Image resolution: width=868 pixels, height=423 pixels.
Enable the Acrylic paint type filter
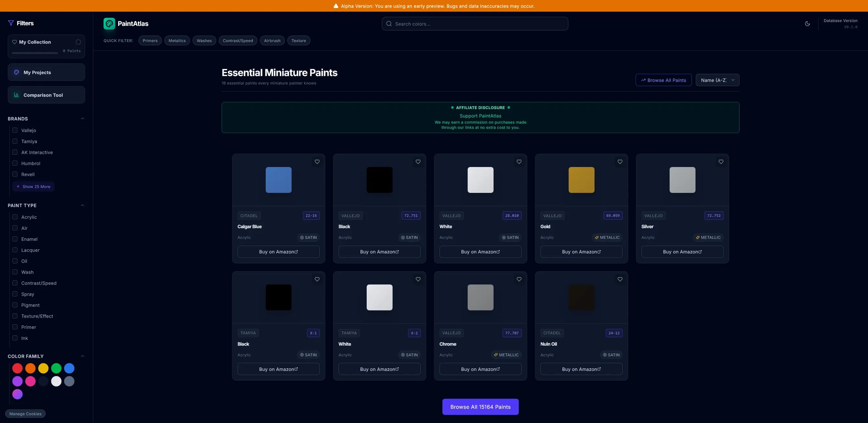(x=15, y=217)
